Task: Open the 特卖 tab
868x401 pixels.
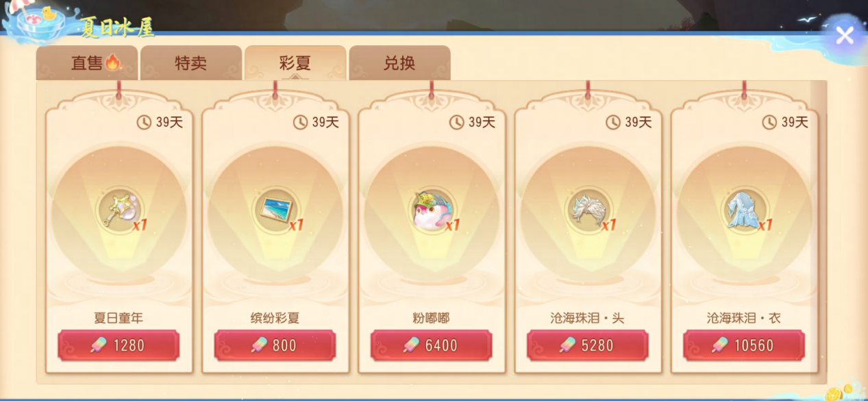Action: point(191,63)
